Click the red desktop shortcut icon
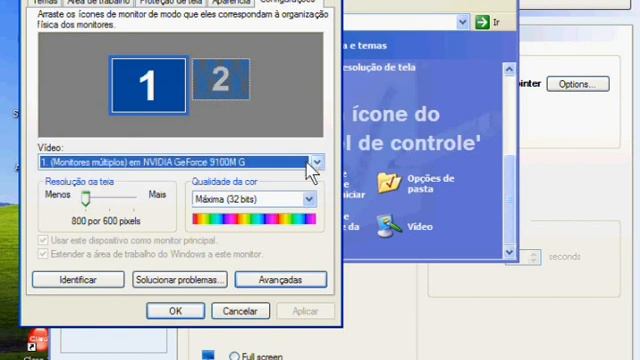The width and height of the screenshot is (640, 360). point(38,340)
